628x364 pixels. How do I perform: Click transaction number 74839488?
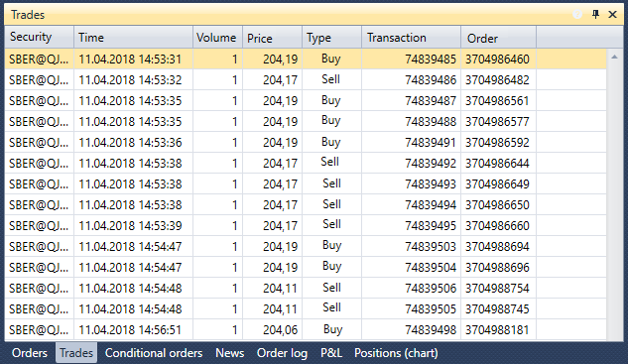(x=431, y=121)
